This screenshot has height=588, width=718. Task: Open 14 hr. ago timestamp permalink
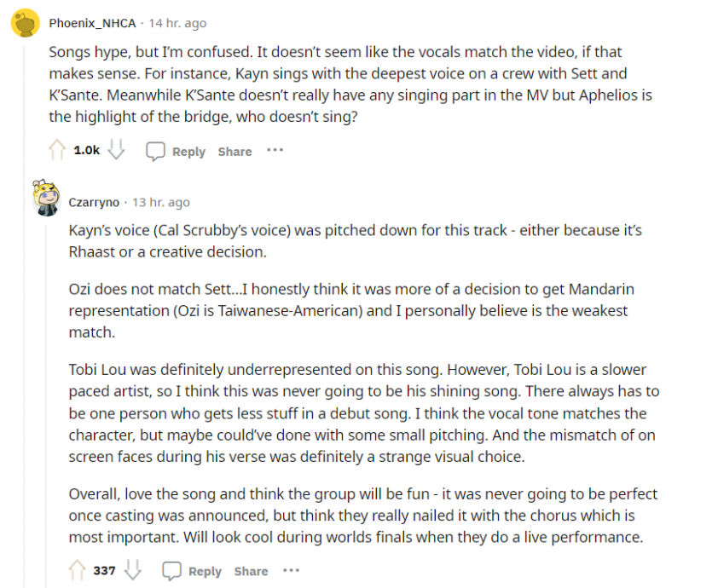pos(177,23)
